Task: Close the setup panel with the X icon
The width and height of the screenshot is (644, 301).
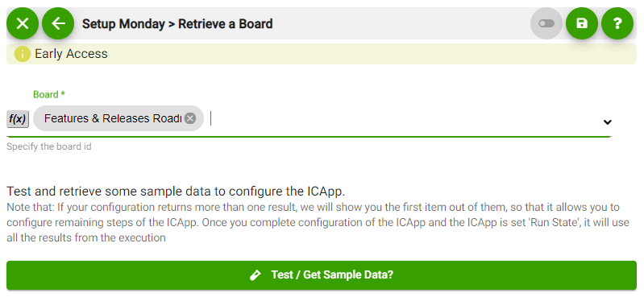Action: [23, 23]
